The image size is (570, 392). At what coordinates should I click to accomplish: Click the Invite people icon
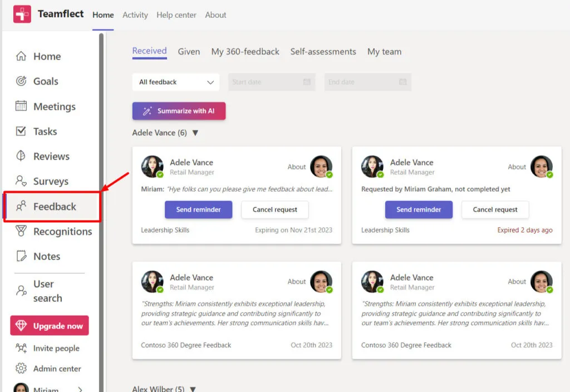21,348
